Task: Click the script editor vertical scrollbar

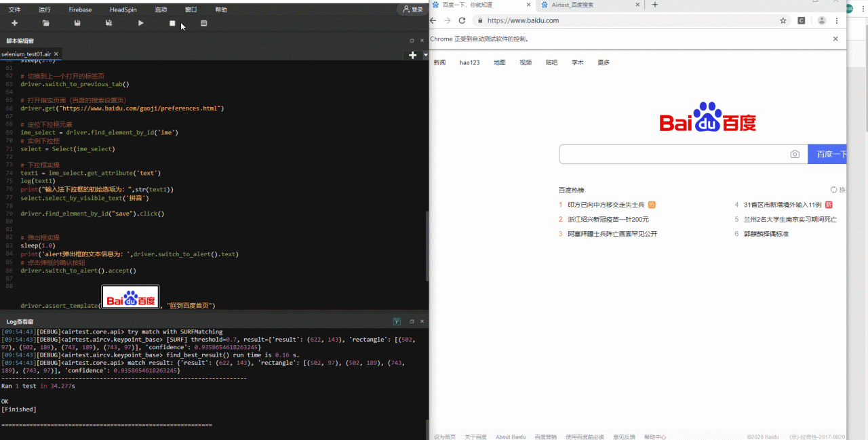Action: tap(427, 247)
